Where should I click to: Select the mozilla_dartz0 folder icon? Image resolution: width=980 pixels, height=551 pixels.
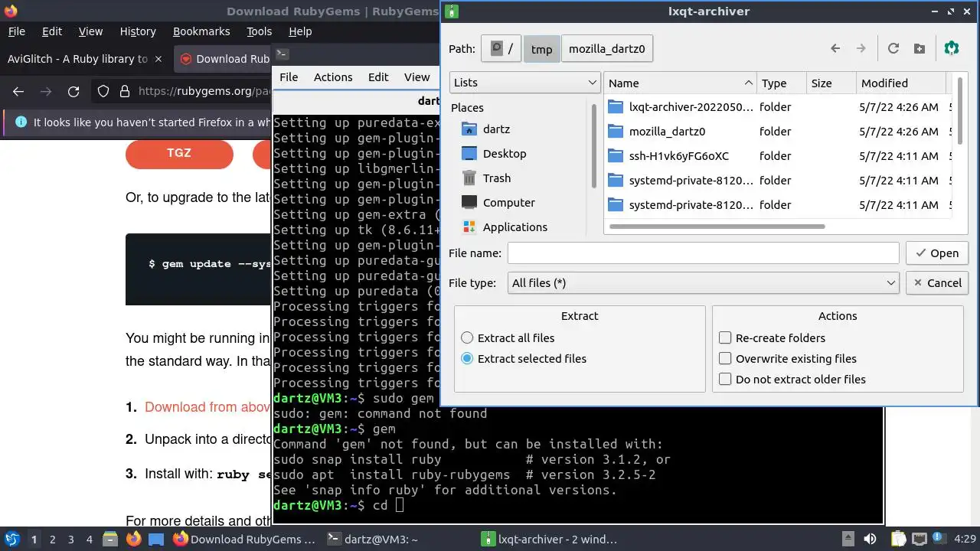click(616, 132)
